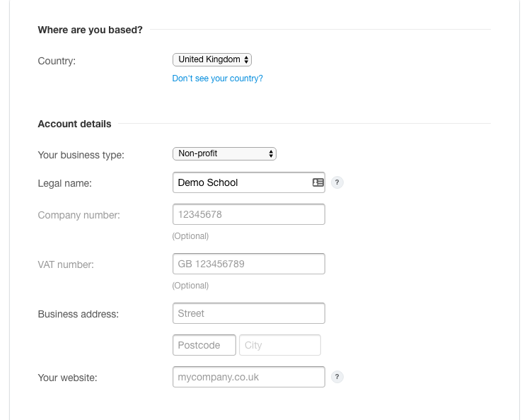Image resolution: width=529 pixels, height=420 pixels.
Task: Click the "VAT number:" label
Action: pyautogui.click(x=66, y=264)
